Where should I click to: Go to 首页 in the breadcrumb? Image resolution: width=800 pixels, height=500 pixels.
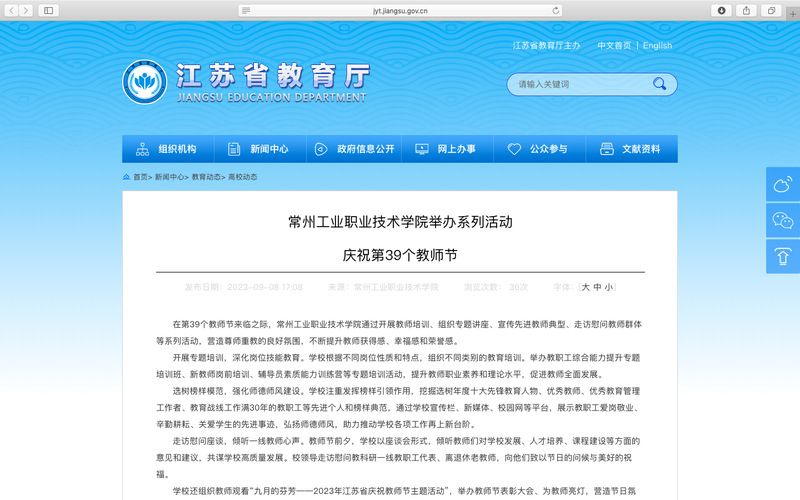point(140,177)
